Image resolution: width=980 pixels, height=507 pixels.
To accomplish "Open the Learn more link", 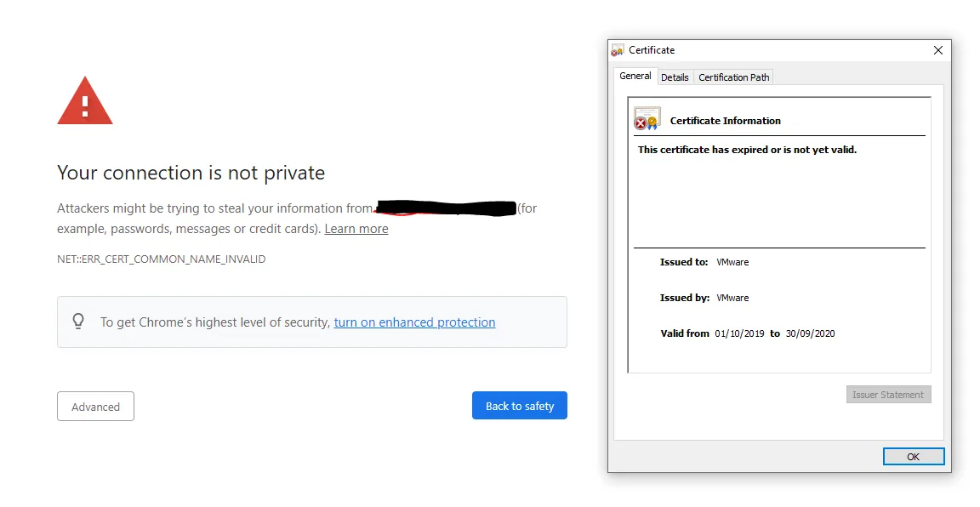I will [x=356, y=229].
